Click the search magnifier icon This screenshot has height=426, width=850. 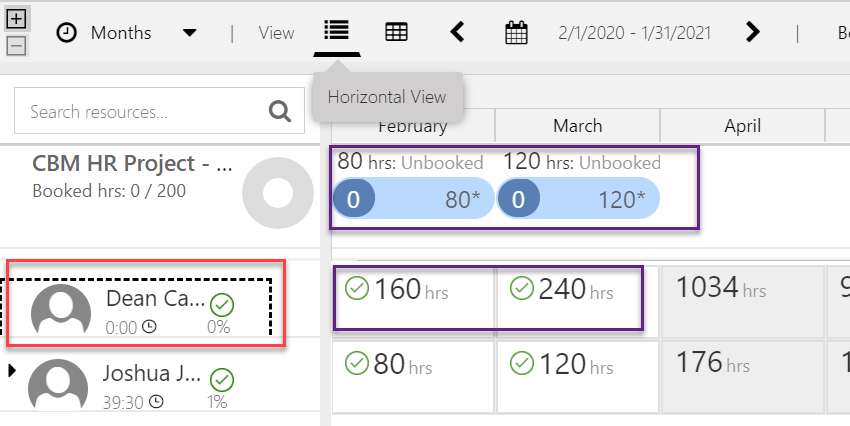click(280, 111)
